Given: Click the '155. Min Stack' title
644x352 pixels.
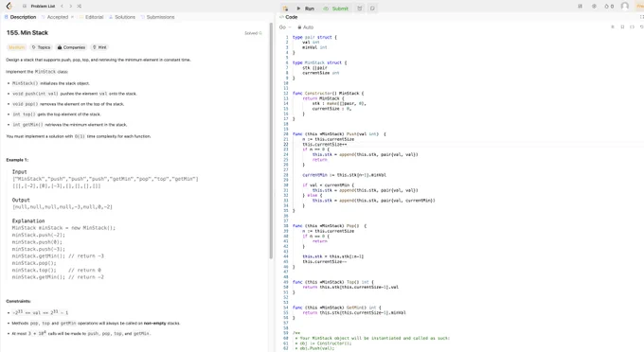Looking at the screenshot, I should pos(27,32).
